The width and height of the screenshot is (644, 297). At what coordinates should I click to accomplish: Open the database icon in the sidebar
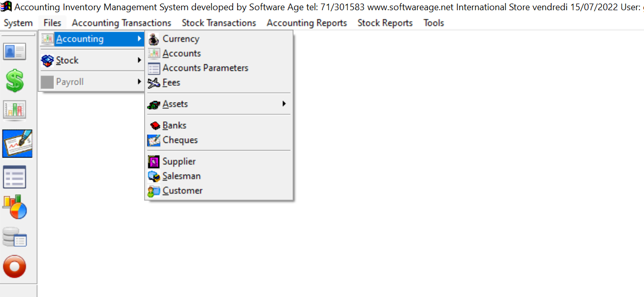(15, 237)
